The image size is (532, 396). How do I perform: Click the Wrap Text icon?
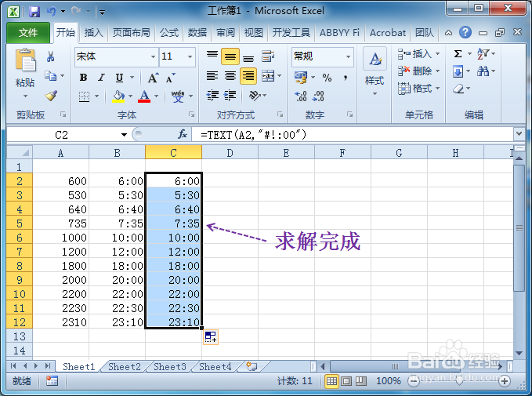[x=268, y=56]
